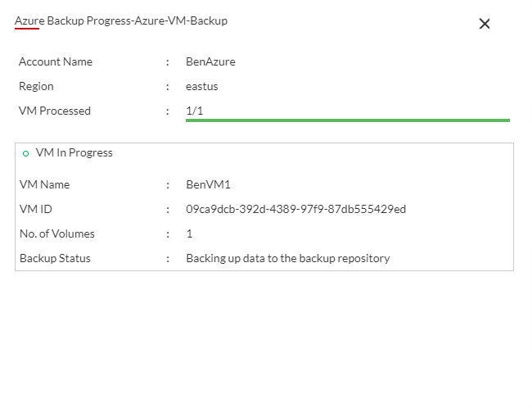Click the VM ID label

click(x=35, y=209)
